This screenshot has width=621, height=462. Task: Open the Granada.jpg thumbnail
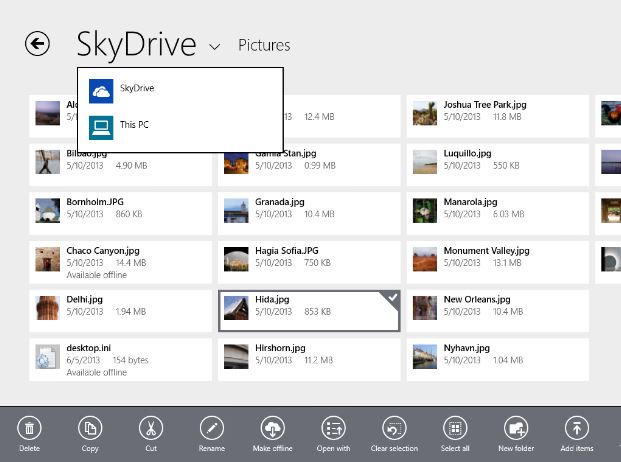click(236, 211)
